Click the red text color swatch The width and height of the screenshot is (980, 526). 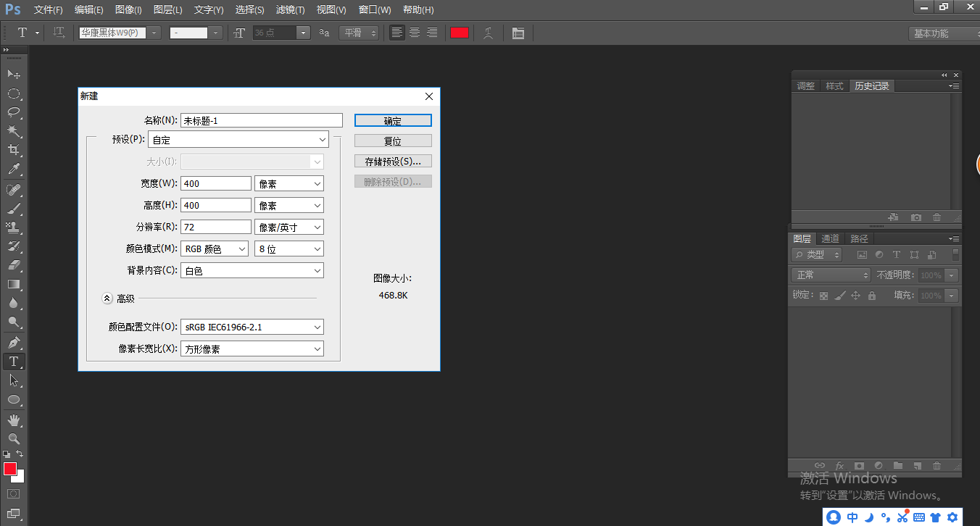click(460, 33)
